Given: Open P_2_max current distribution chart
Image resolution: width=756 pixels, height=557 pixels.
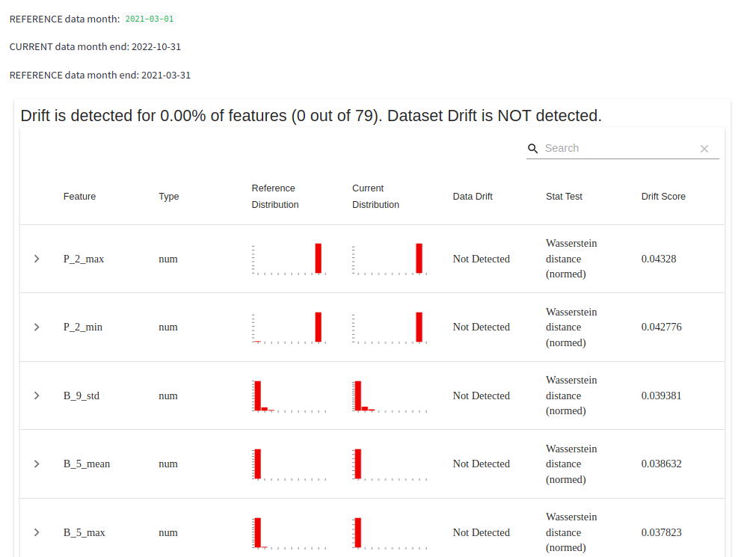Looking at the screenshot, I should click(x=390, y=259).
